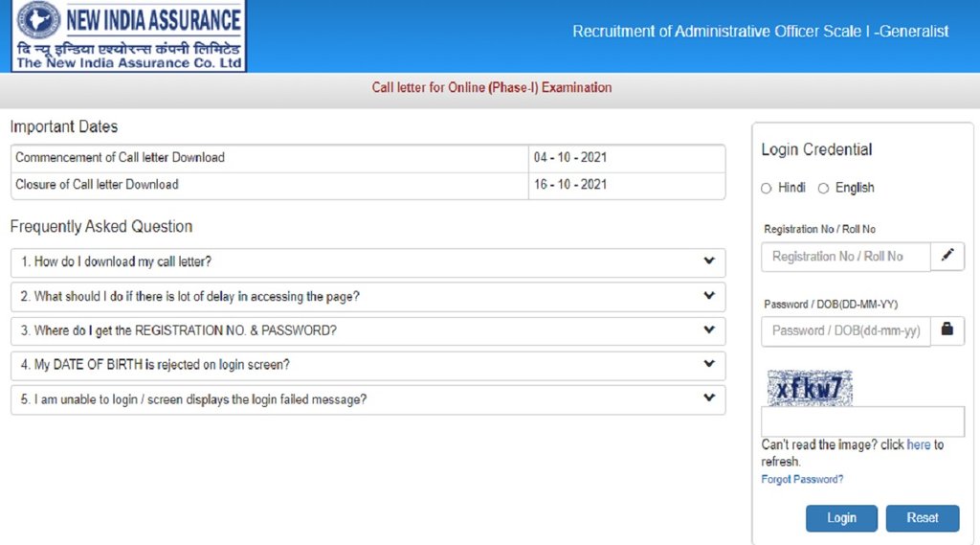The image size is (980, 545).
Task: Click chevron arrow on FAQ question 3
Action: coord(709,329)
